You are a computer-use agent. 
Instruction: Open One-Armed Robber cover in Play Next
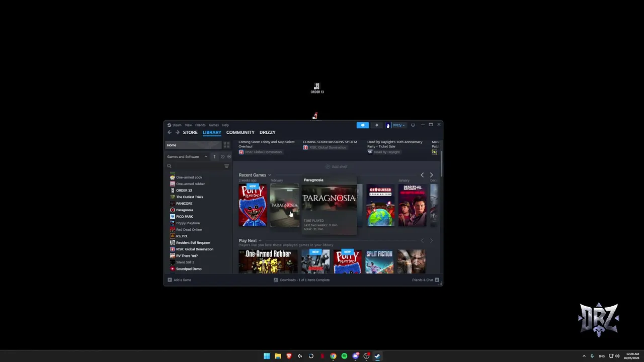click(x=268, y=261)
